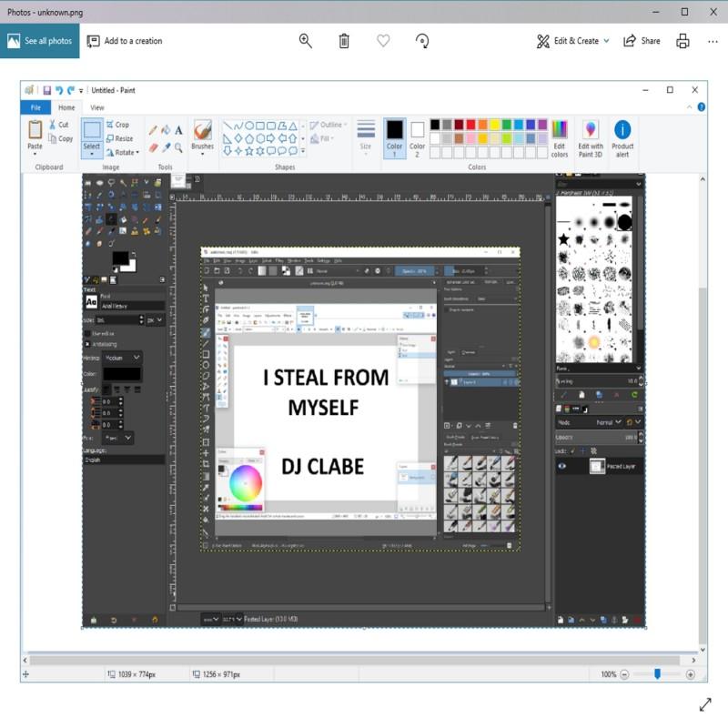Screen dimensions: 728x728
Task: Open the fullscreen arrow icon at bottom right
Action: (705, 704)
